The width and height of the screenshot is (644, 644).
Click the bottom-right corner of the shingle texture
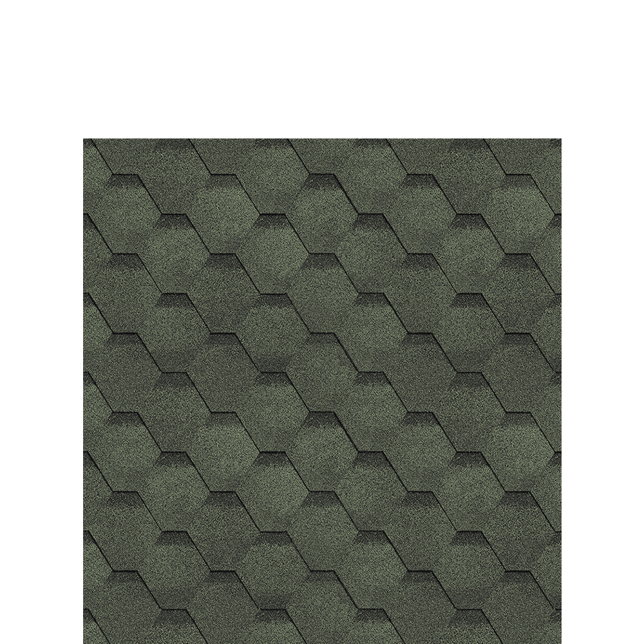[558, 641]
